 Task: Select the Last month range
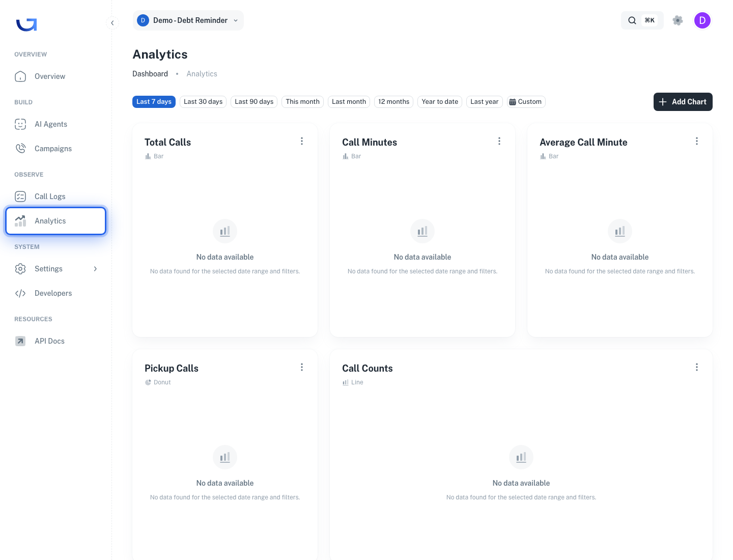click(349, 102)
